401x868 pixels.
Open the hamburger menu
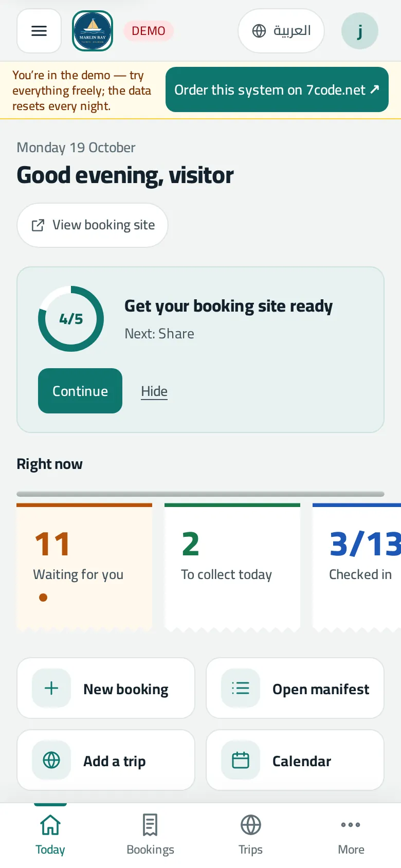[x=39, y=31]
